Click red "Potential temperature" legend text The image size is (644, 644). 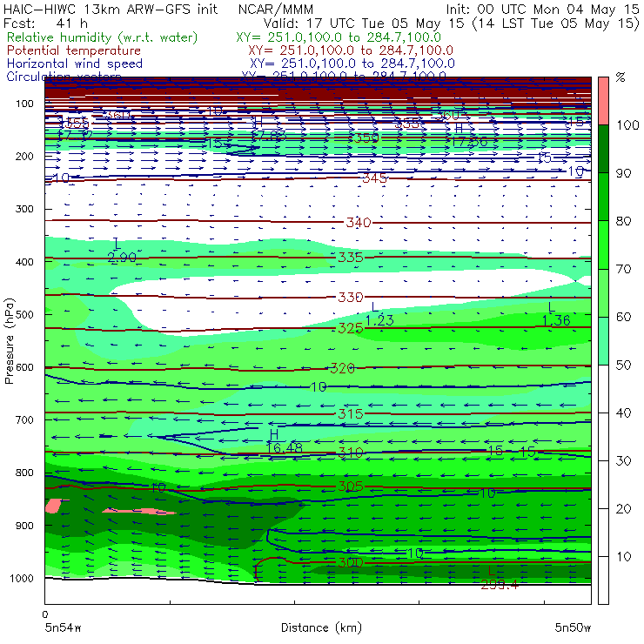(x=73, y=50)
